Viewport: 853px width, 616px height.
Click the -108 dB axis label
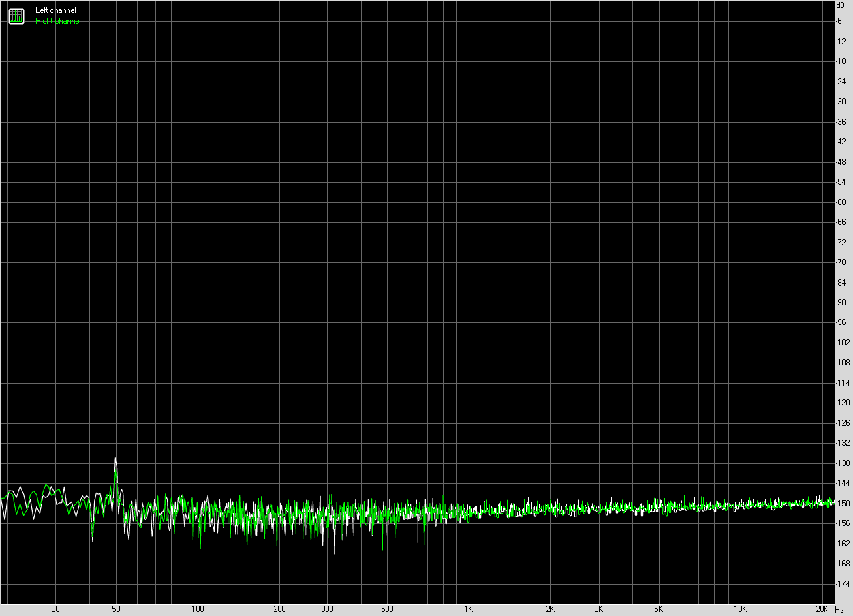tap(843, 363)
